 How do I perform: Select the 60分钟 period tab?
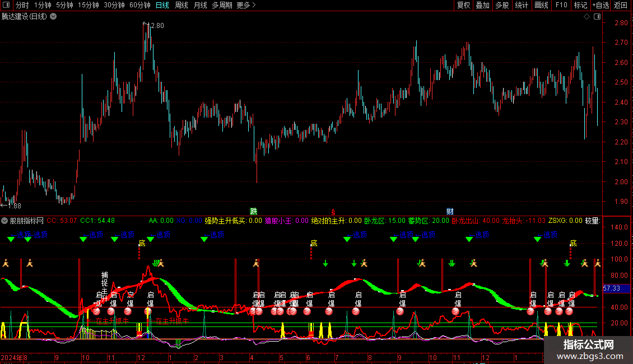pos(139,5)
